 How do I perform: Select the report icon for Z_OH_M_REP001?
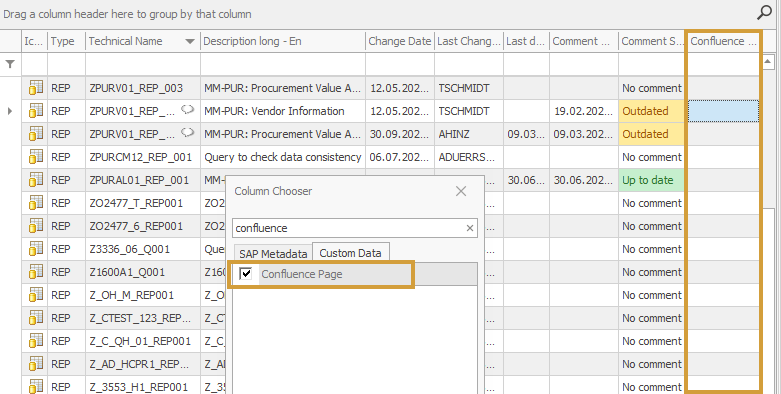[35, 295]
